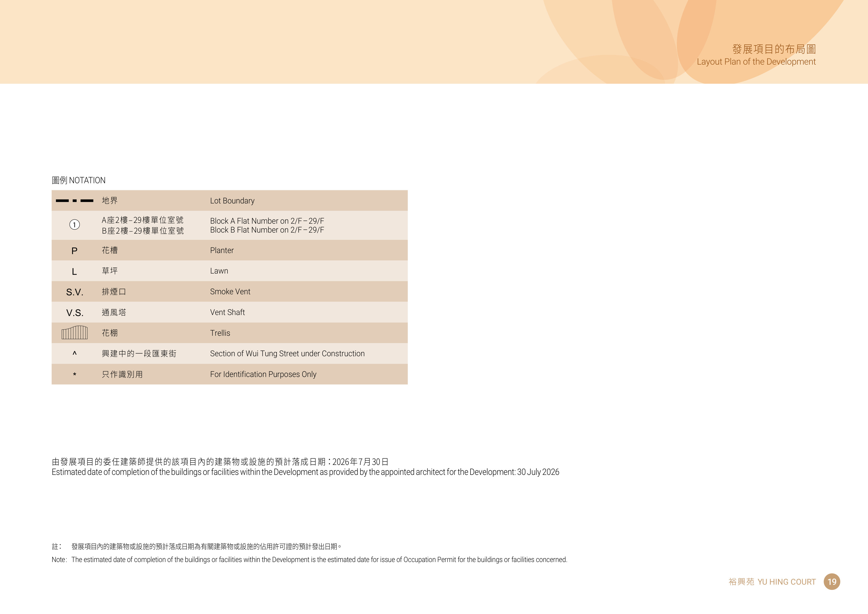Click the Smoke Vent label
Image resolution: width=868 pixels, height=614 pixels.
click(x=230, y=292)
